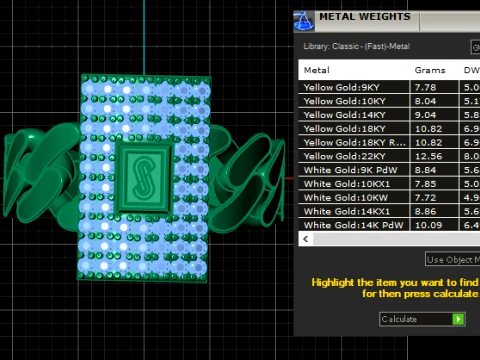Click the 7.78 grams value

(x=425, y=87)
